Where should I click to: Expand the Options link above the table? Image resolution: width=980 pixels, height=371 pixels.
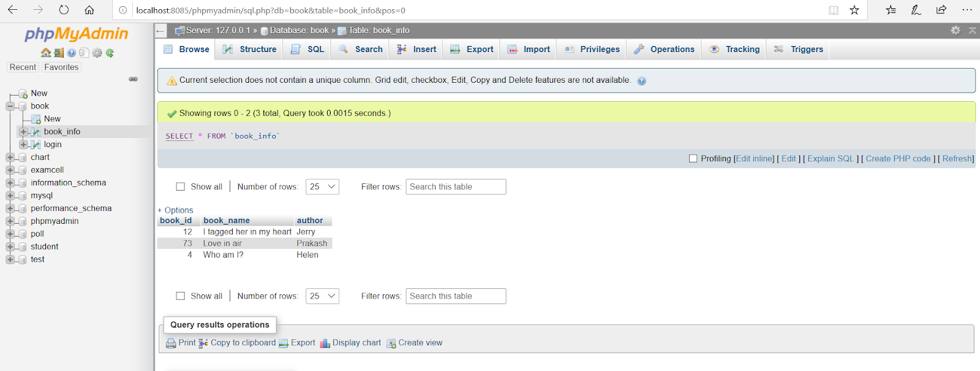click(176, 210)
